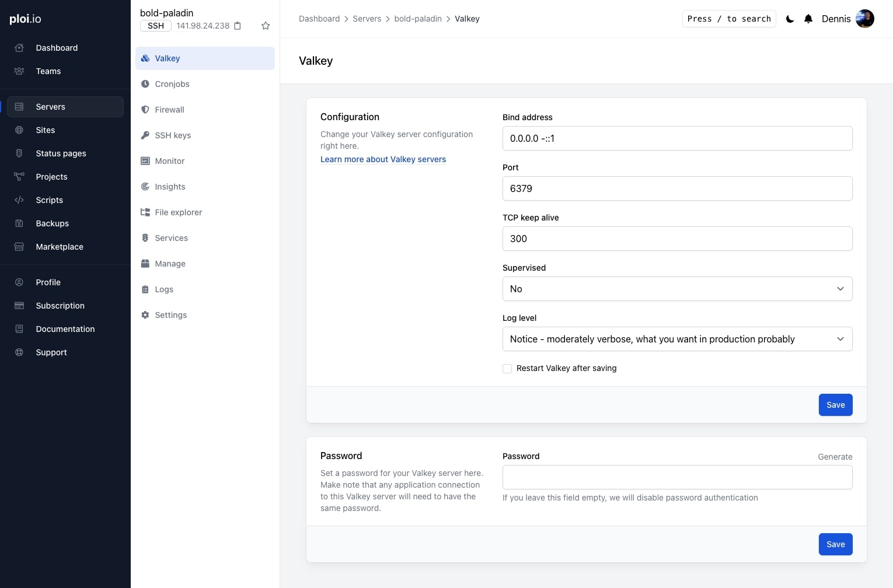Click the SSH keys key icon
The image size is (893, 588).
145,135
